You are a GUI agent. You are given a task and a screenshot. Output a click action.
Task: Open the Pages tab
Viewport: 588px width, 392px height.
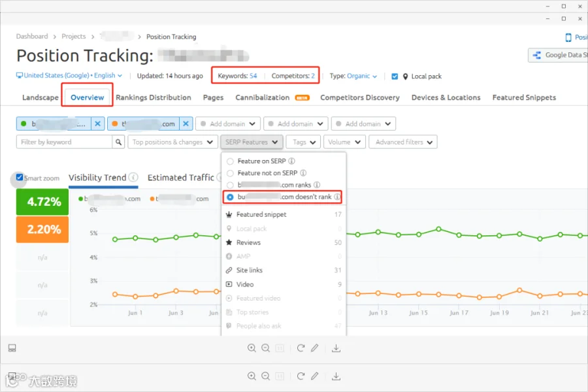(213, 97)
